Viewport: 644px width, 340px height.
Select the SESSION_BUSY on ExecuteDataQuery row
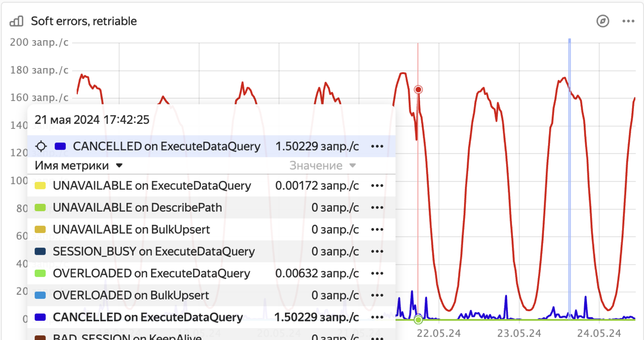click(x=154, y=251)
